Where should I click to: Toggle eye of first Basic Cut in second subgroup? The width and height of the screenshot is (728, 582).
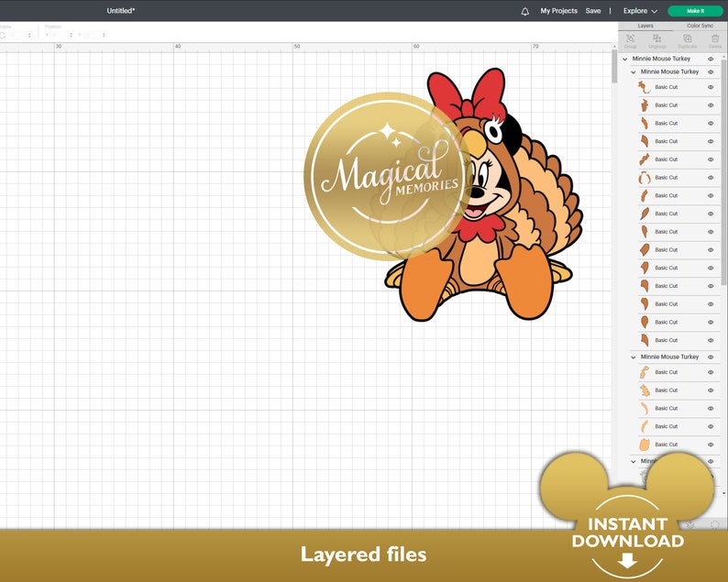(x=711, y=372)
